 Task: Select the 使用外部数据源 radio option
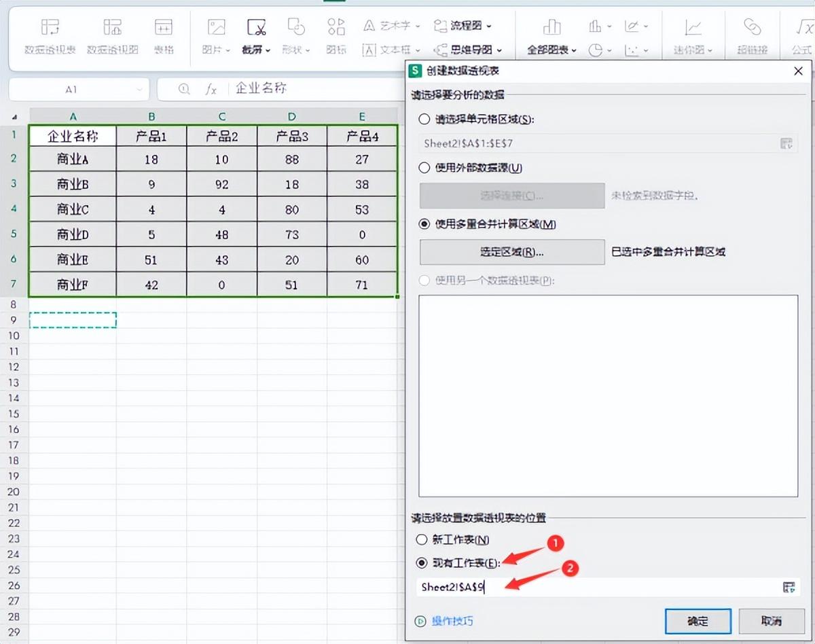(424, 168)
